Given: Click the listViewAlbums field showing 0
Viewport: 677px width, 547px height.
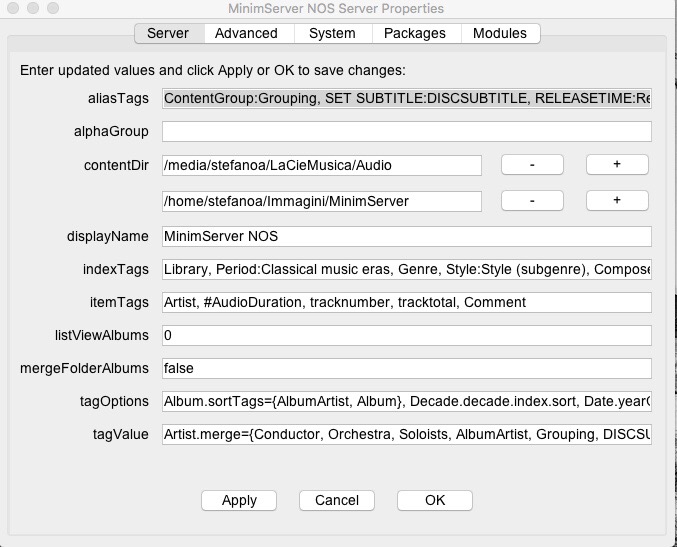Looking at the screenshot, I should (x=406, y=335).
